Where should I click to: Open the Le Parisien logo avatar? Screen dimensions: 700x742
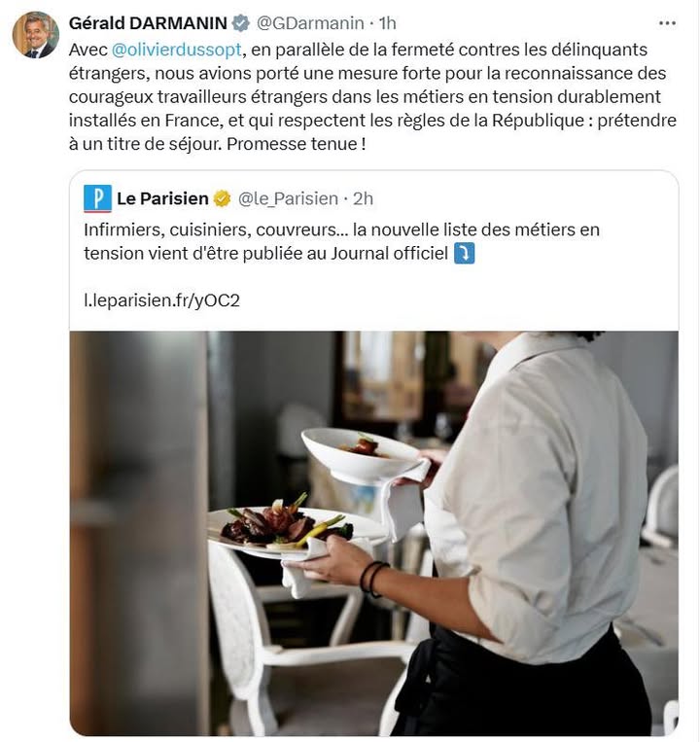97,198
